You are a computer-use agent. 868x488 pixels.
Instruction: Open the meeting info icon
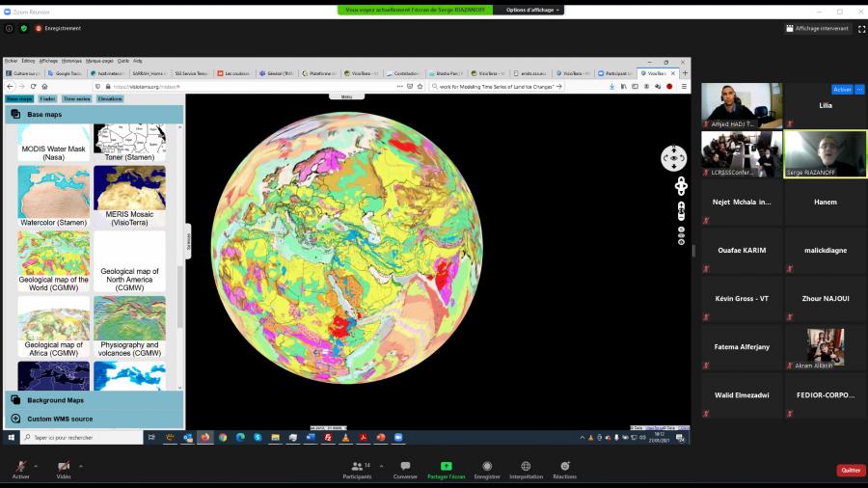point(9,28)
